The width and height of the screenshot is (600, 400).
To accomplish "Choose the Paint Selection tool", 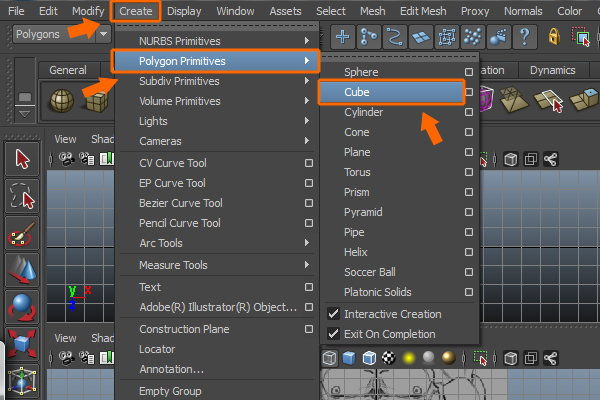I will (22, 233).
